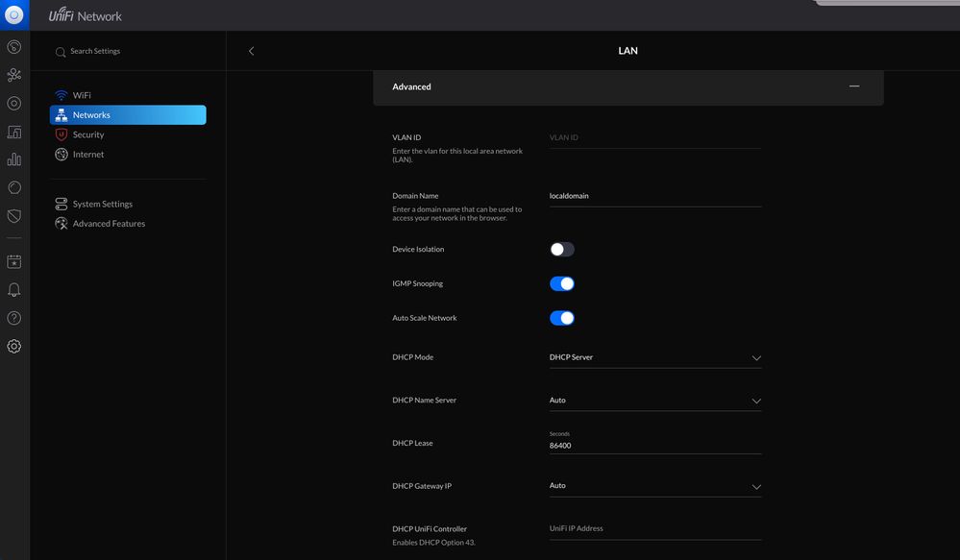
Task: Open the Statistics bar chart icon
Action: pos(13,158)
